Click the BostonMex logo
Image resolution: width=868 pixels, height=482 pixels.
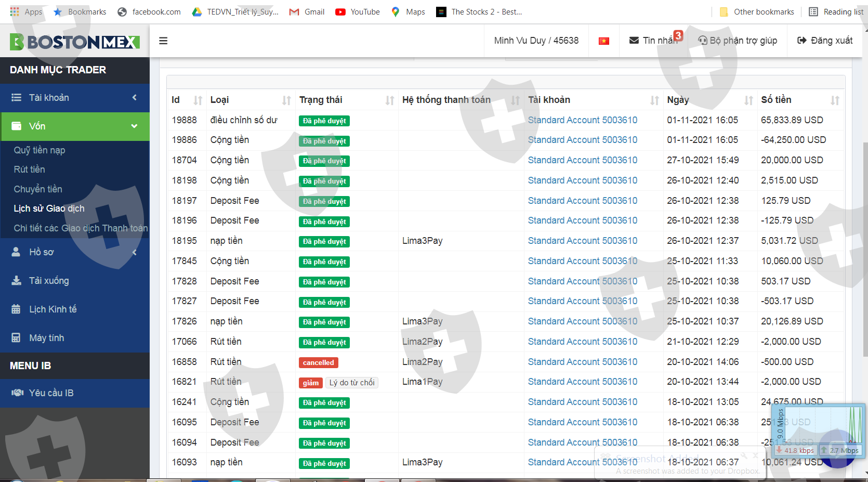pyautogui.click(x=75, y=42)
